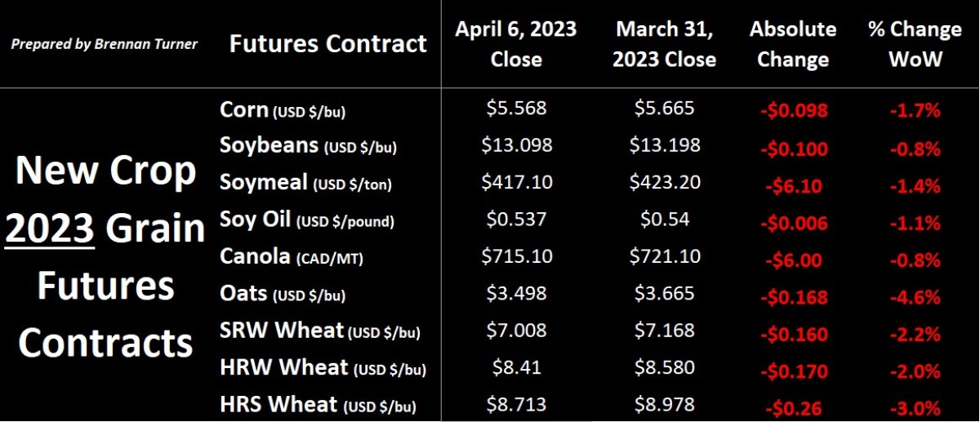Click the 'March 31, 2023 Close' header
This screenshot has height=422, width=980.
(665, 44)
